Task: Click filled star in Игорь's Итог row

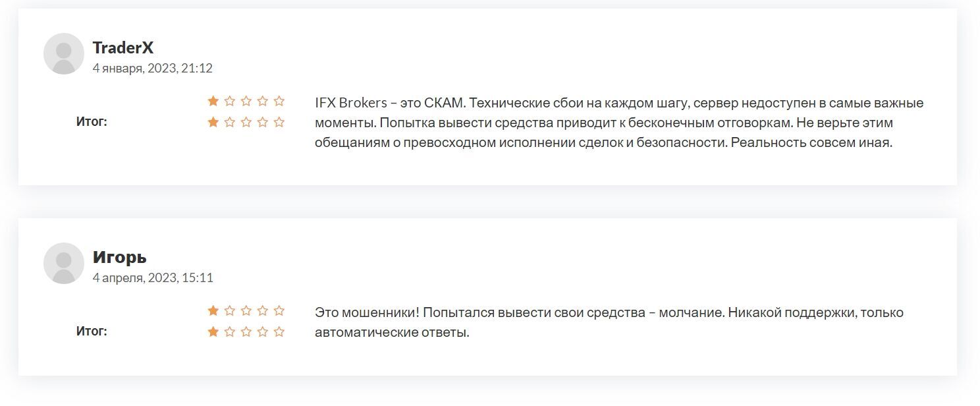Action: click(x=213, y=332)
